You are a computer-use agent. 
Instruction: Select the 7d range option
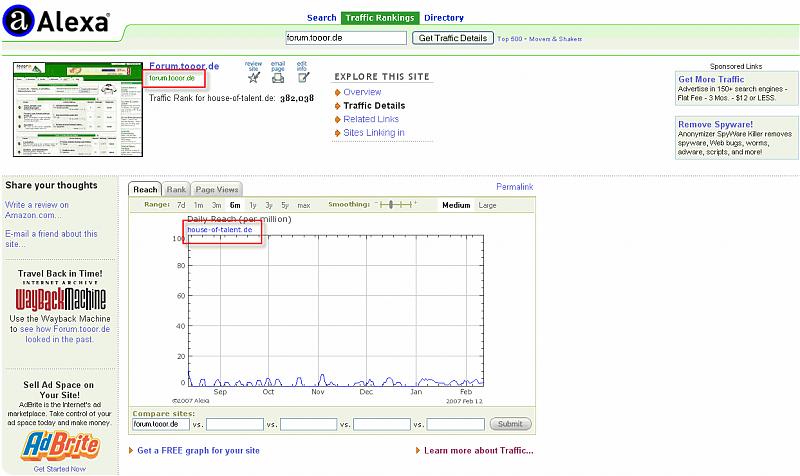pos(181,205)
